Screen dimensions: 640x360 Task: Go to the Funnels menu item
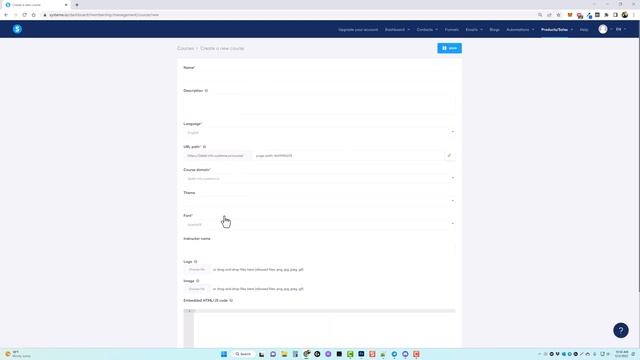point(451,29)
